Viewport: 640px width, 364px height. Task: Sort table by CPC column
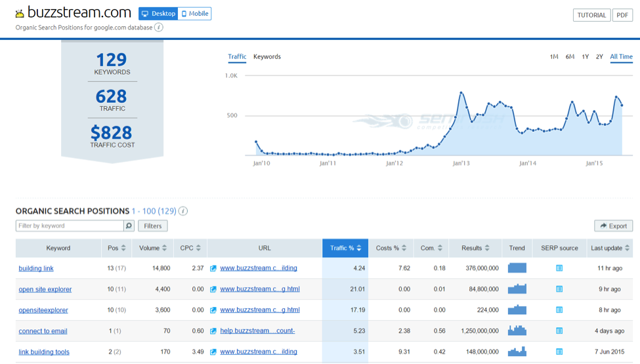click(x=190, y=248)
